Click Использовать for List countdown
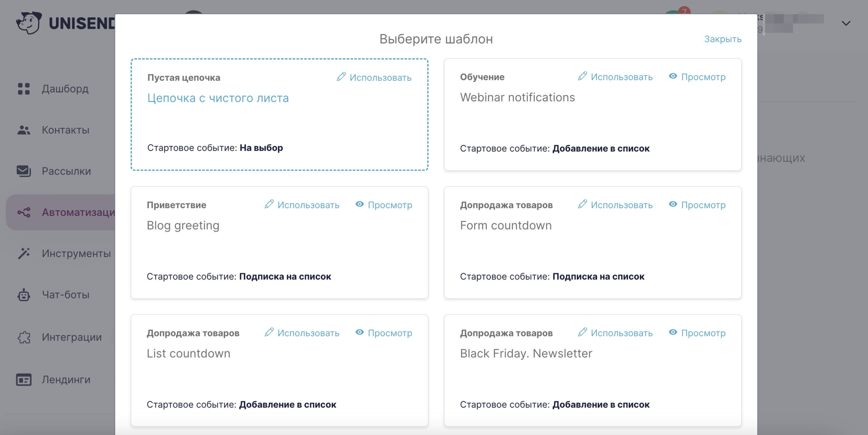 pyautogui.click(x=302, y=333)
